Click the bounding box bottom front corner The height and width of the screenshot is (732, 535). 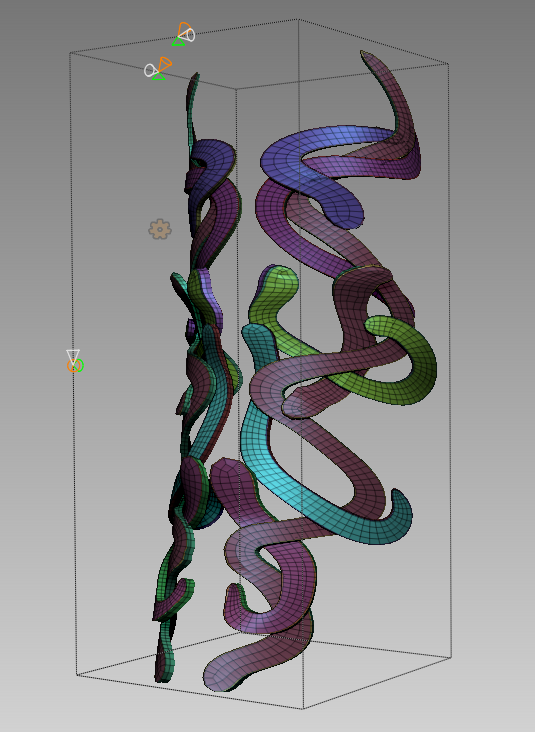point(303,709)
